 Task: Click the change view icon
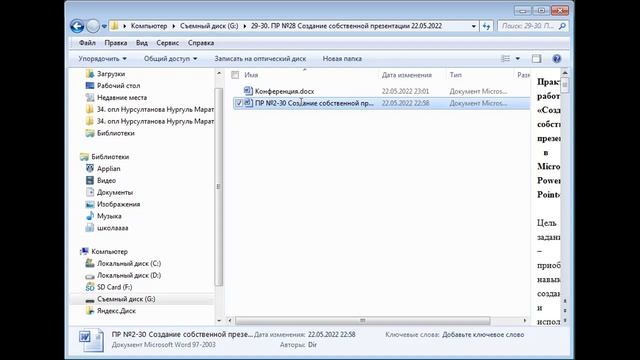(x=505, y=59)
